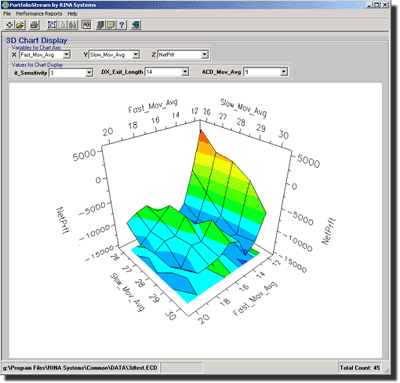
Task: Click the printer icon in toolbar
Action: click(x=34, y=25)
